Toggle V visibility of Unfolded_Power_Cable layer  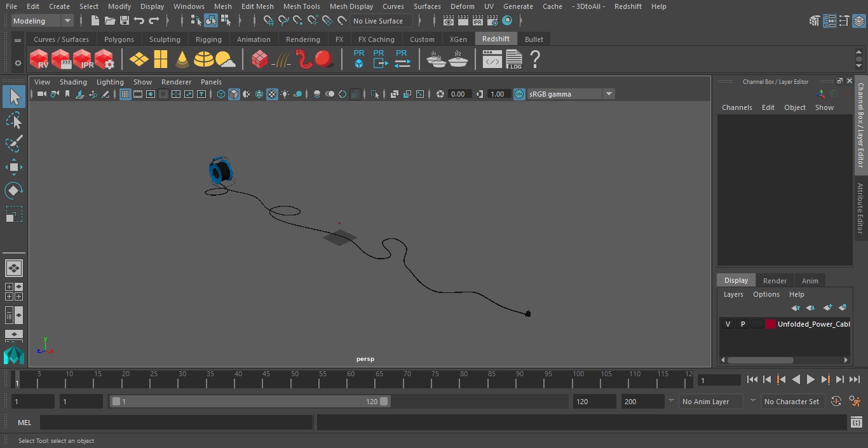coord(728,324)
